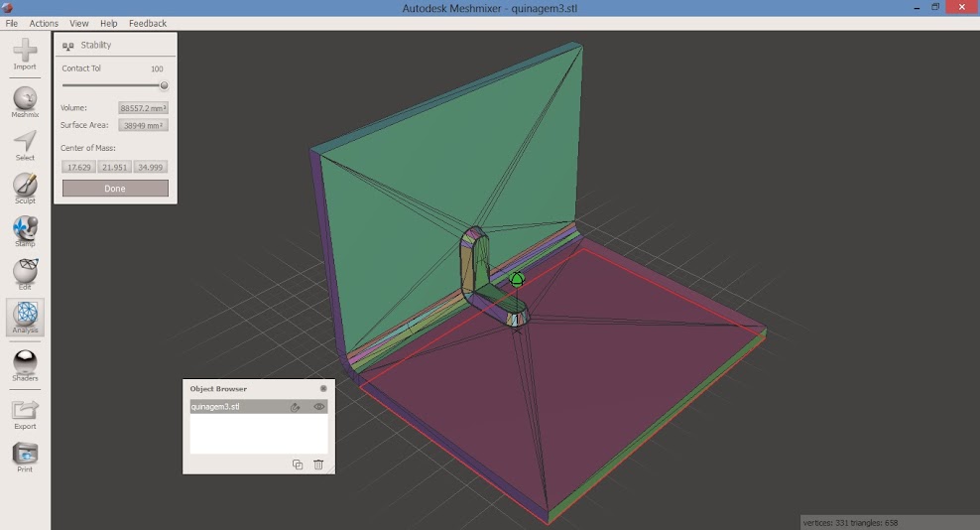Screen dimensions: 980x530
Task: Open the Print tool
Action: click(25, 458)
